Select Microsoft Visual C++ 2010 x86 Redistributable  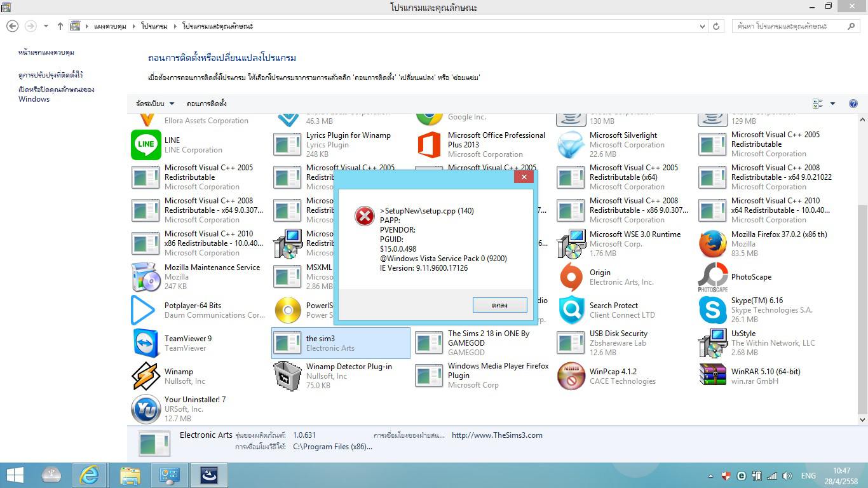pos(198,244)
